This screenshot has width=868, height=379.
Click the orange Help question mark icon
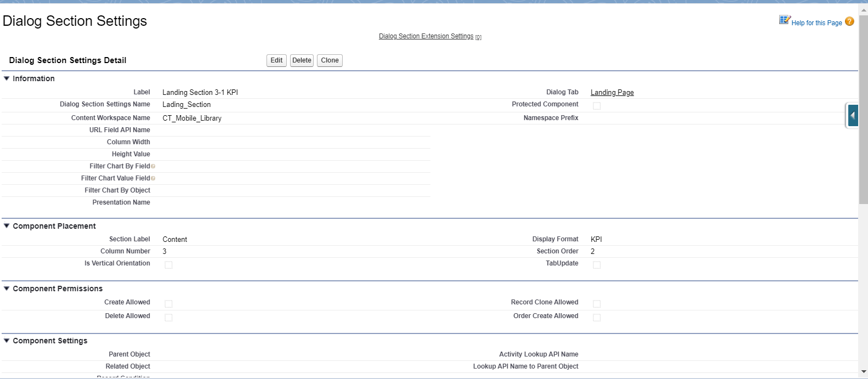[x=849, y=21]
